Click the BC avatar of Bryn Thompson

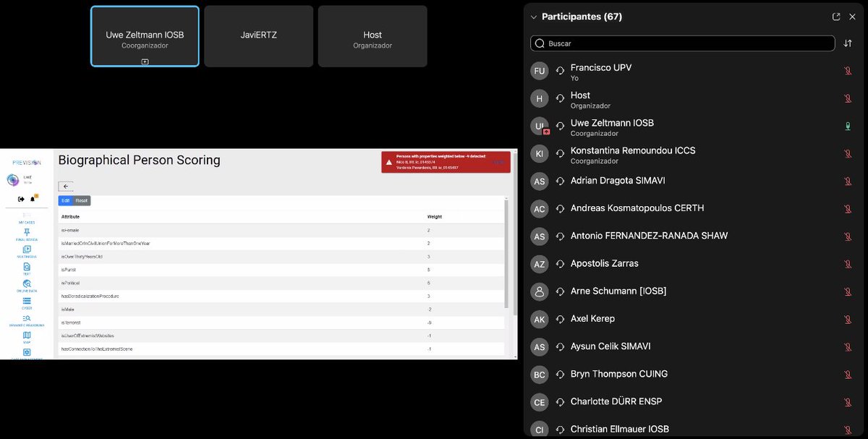pos(539,375)
